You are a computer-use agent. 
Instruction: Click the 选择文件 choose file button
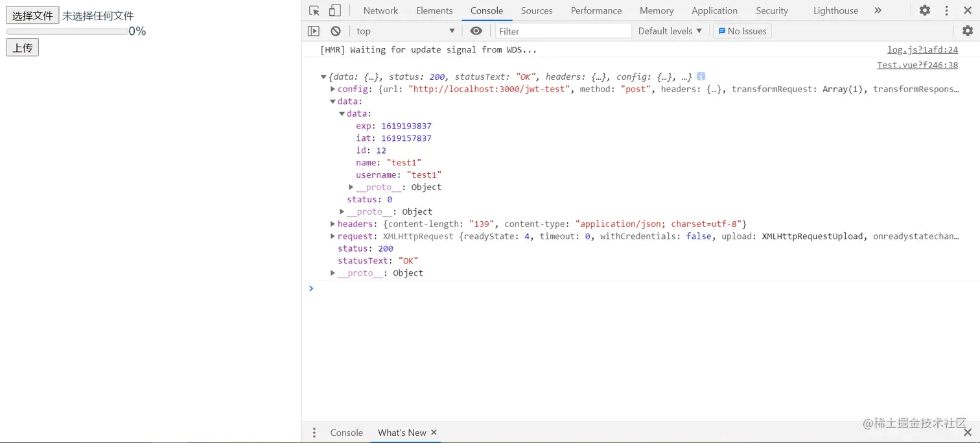point(32,16)
